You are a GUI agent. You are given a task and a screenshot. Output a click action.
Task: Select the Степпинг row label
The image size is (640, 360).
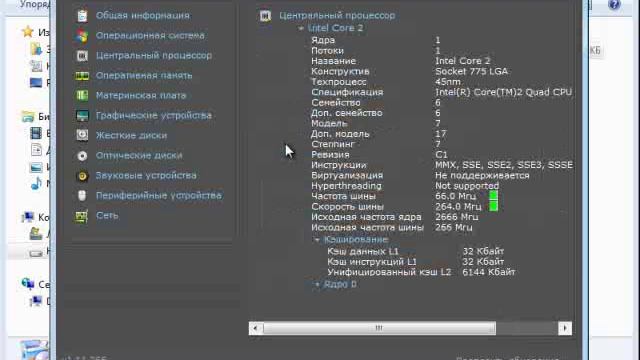point(333,144)
